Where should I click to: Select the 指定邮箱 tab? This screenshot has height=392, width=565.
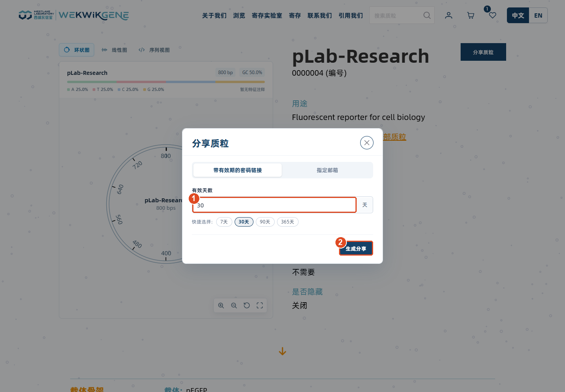pyautogui.click(x=327, y=170)
